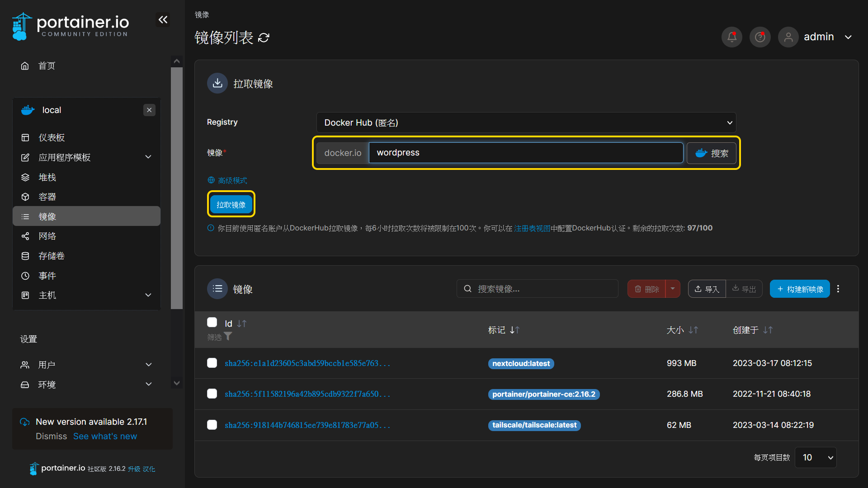Screen dimensions: 868x488
Task: Open the help icon in header
Action: click(760, 37)
